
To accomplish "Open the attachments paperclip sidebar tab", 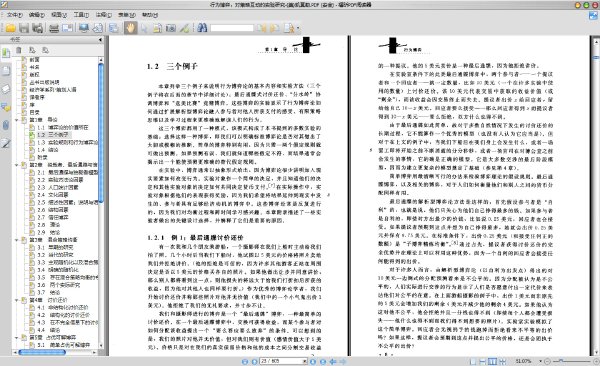I will pyautogui.click(x=6, y=125).
